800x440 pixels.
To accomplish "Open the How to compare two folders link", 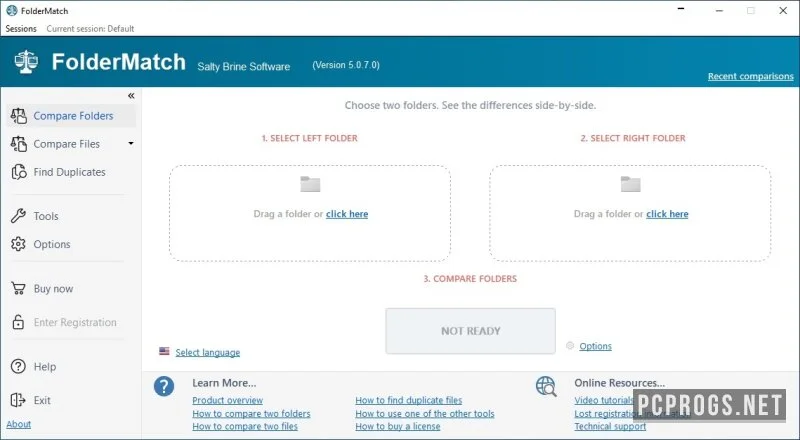I will pos(251,413).
